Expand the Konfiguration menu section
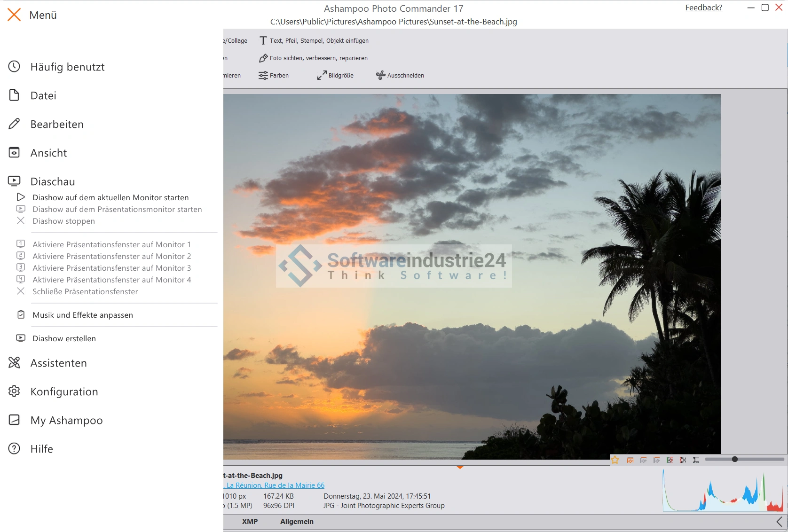 point(64,392)
